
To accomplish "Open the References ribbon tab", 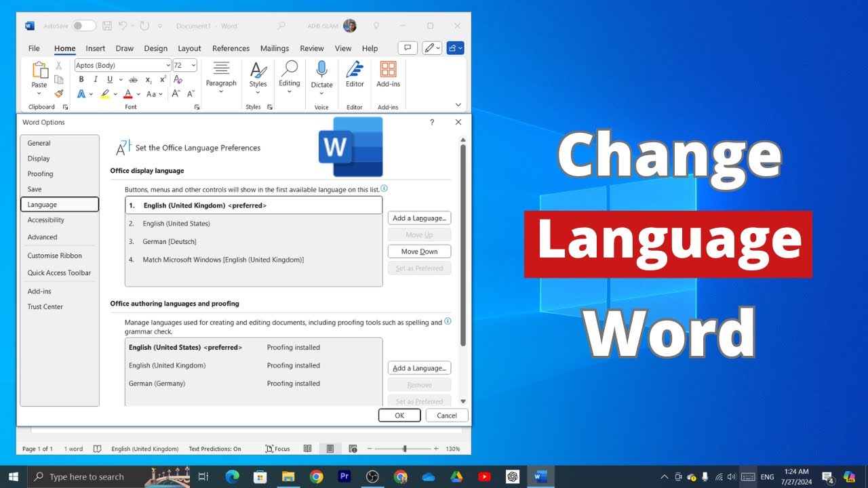I will [x=231, y=48].
